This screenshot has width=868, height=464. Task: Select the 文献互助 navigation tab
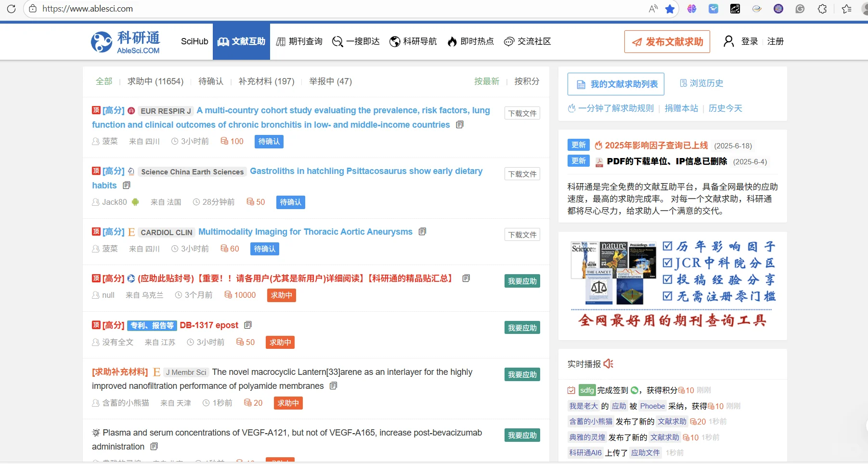[x=241, y=41]
